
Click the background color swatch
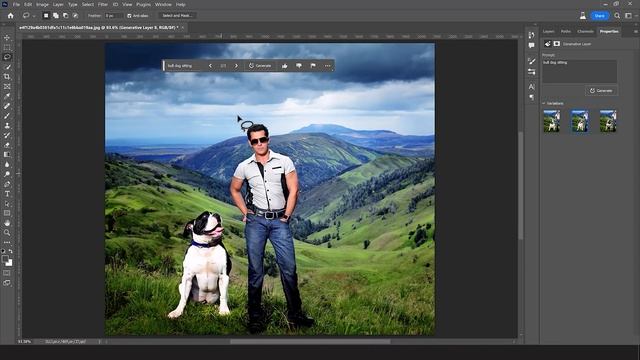[9, 263]
